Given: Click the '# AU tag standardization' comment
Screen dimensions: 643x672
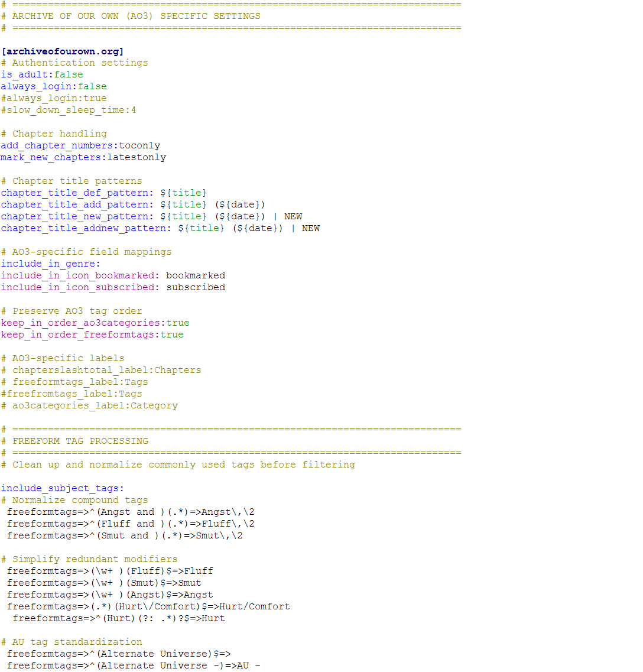Looking at the screenshot, I should coord(72,642).
